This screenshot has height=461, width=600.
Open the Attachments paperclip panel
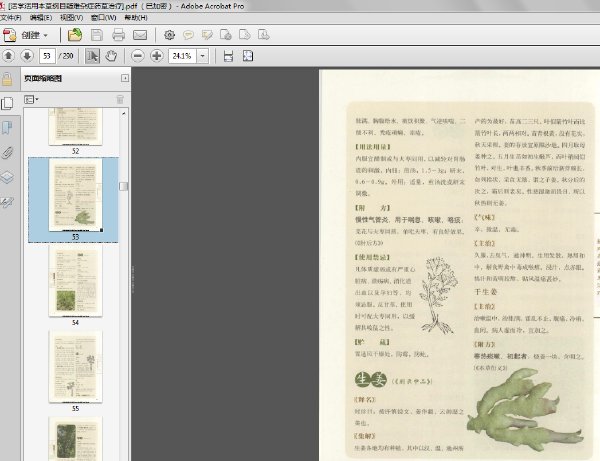[8, 152]
